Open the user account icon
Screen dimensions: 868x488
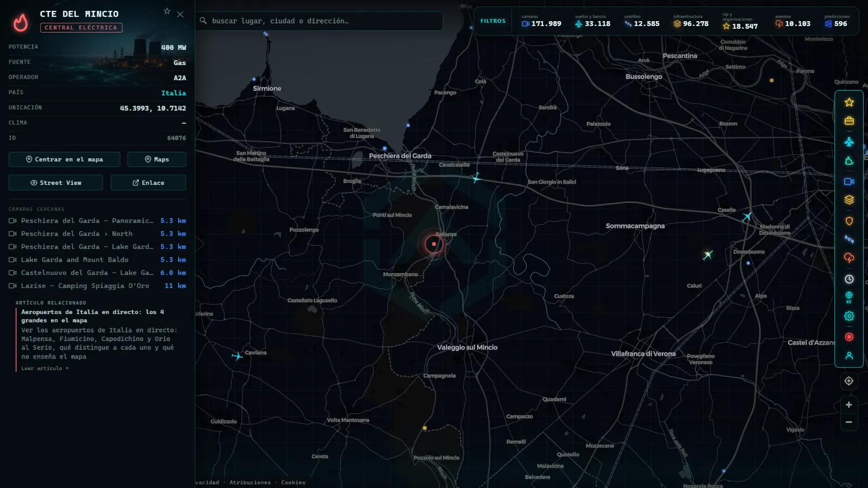tap(849, 356)
